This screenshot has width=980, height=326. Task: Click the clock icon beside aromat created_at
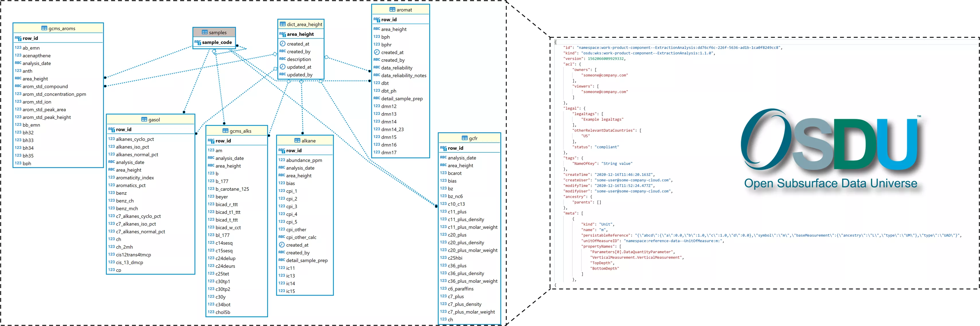pyautogui.click(x=377, y=52)
